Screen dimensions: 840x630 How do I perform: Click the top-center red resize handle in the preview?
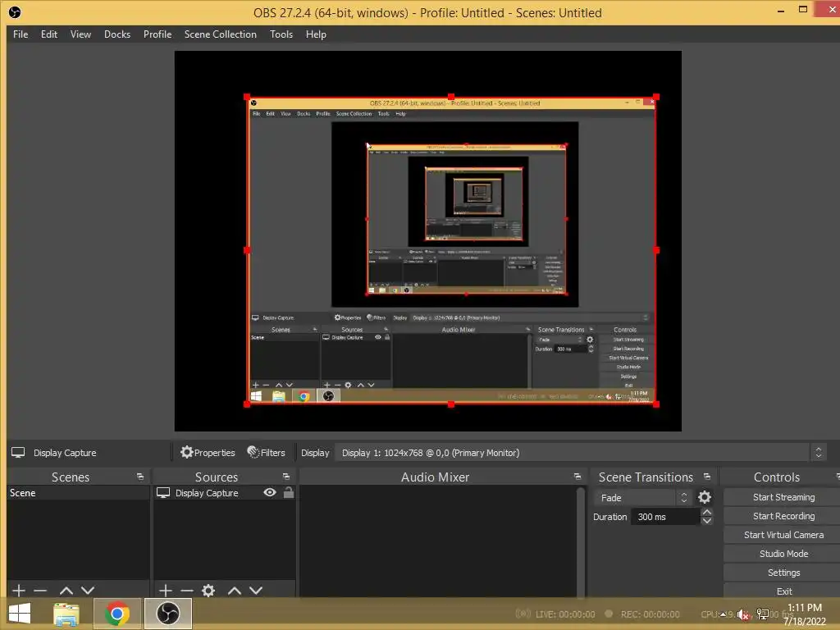click(451, 97)
